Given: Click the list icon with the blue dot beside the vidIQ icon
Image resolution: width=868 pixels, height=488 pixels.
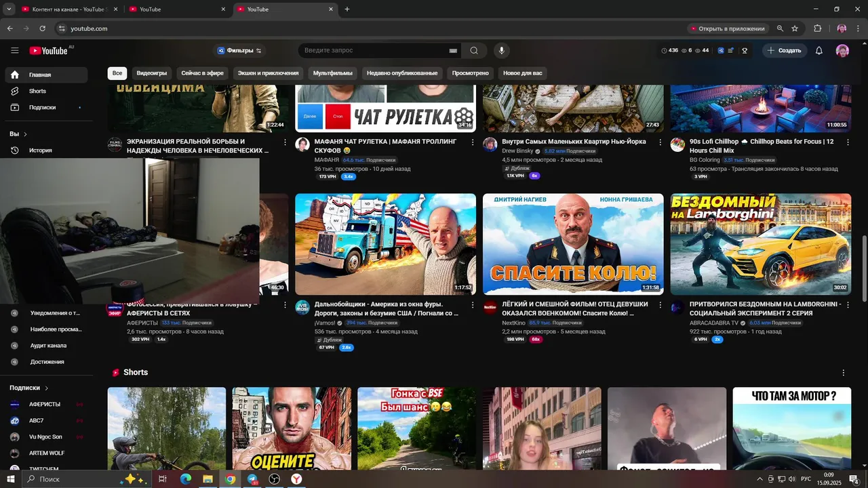Looking at the screenshot, I should (x=732, y=51).
